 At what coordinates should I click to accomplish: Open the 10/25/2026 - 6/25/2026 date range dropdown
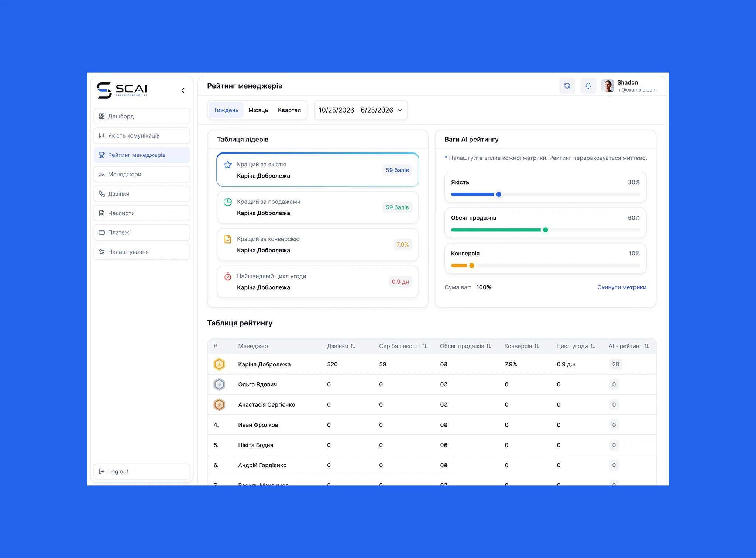[x=361, y=110]
